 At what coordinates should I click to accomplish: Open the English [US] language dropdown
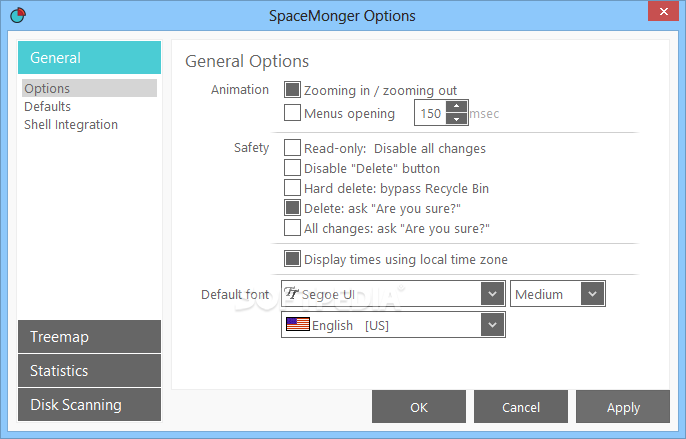(x=492, y=325)
